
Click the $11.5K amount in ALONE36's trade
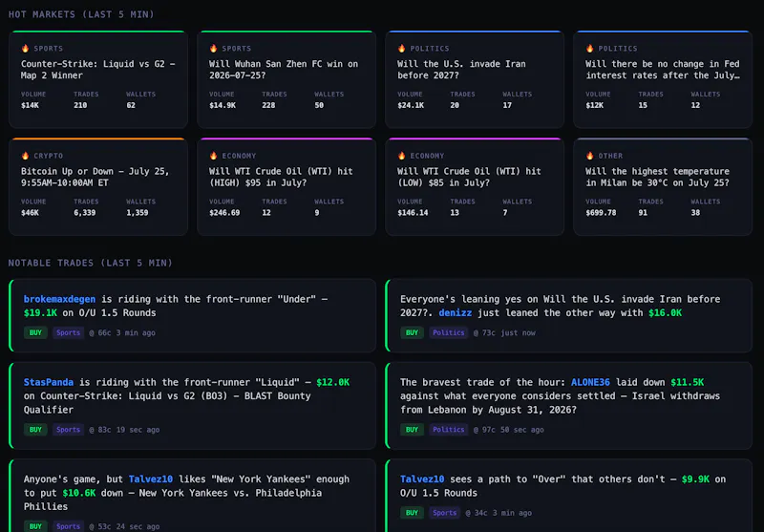[x=687, y=382]
